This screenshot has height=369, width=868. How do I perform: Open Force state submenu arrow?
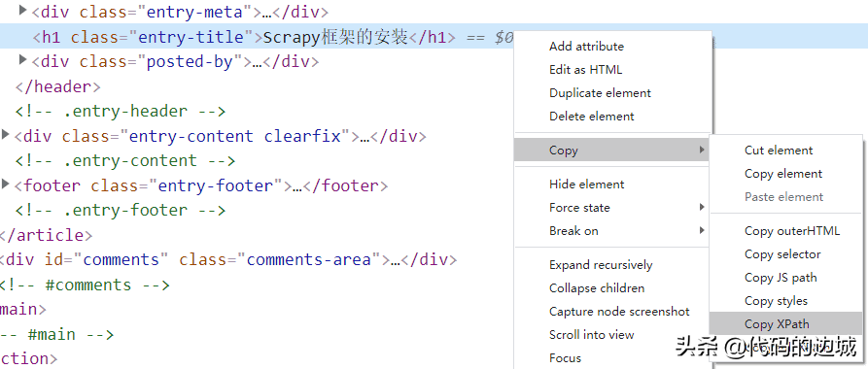pos(702,208)
